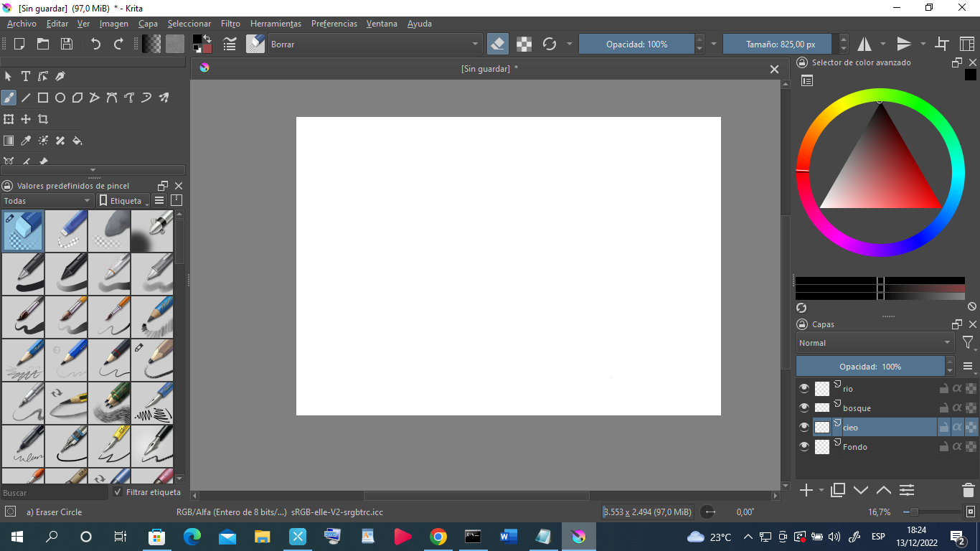Swap foreground and background colors
Image resolution: width=980 pixels, height=551 pixels.
tap(207, 39)
